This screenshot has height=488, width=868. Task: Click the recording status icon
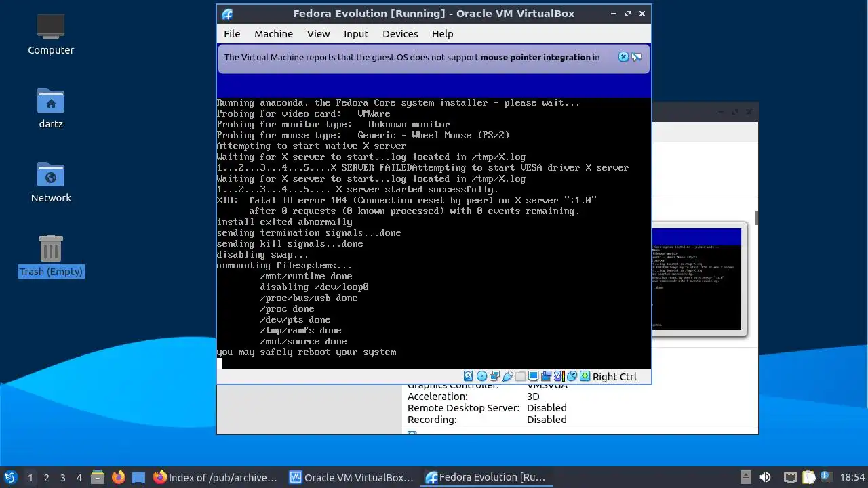click(x=546, y=376)
